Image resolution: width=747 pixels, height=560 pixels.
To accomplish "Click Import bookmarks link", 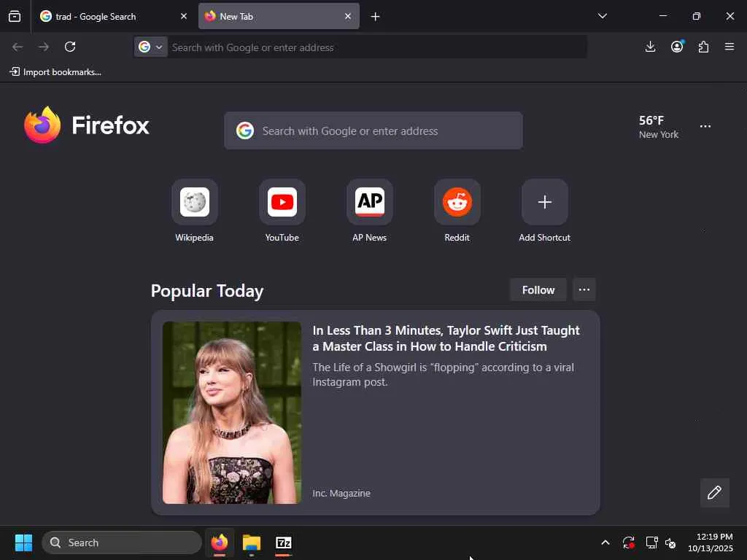I will click(x=55, y=72).
